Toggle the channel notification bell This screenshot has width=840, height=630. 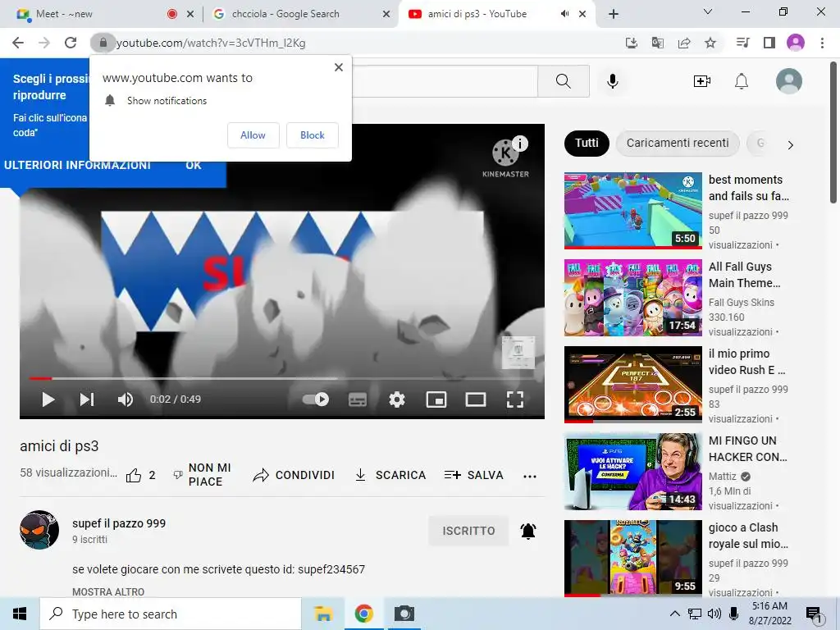(528, 531)
